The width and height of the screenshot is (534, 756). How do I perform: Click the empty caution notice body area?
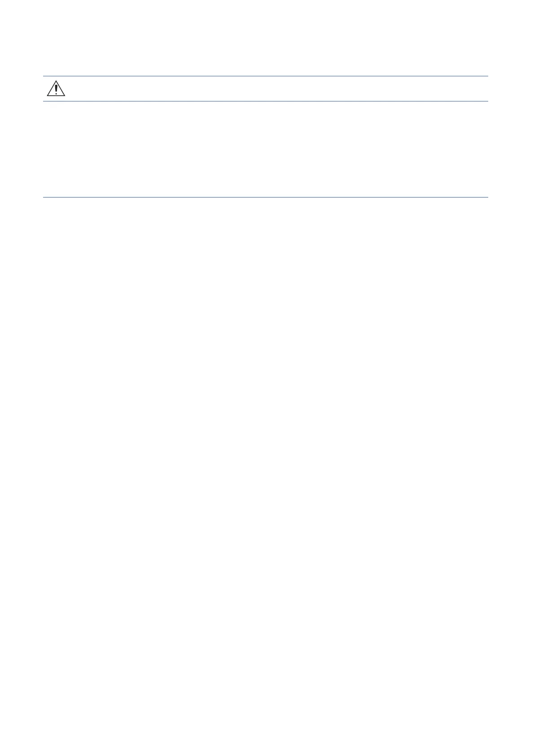pyautogui.click(x=265, y=149)
